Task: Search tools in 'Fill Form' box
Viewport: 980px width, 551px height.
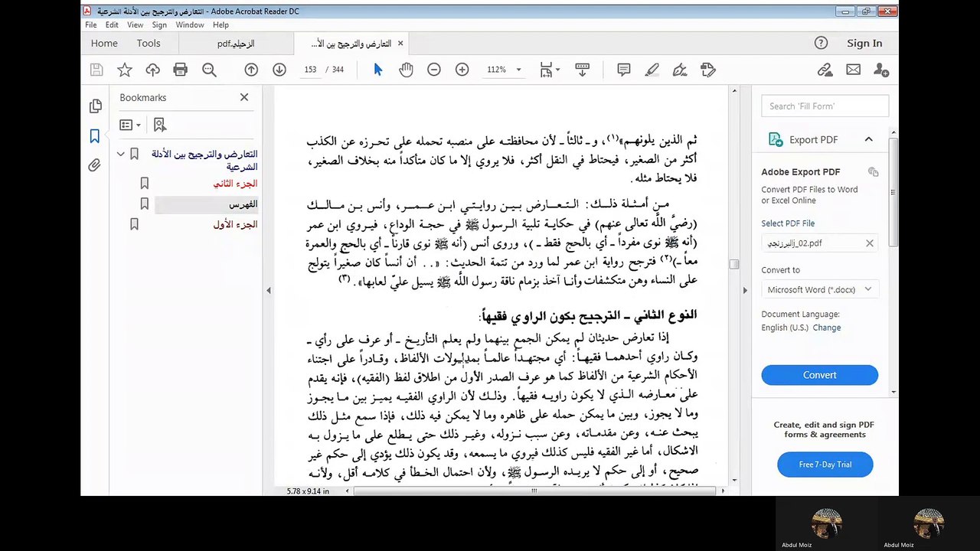Action: point(825,106)
